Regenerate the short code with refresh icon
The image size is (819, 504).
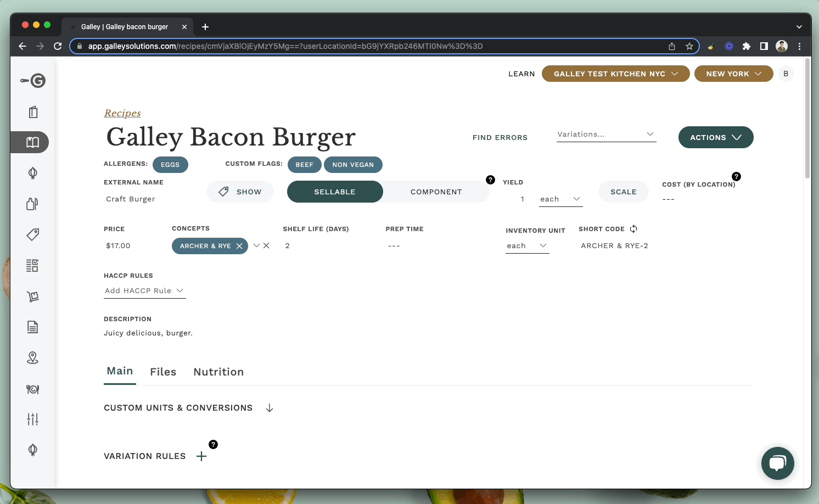point(633,228)
